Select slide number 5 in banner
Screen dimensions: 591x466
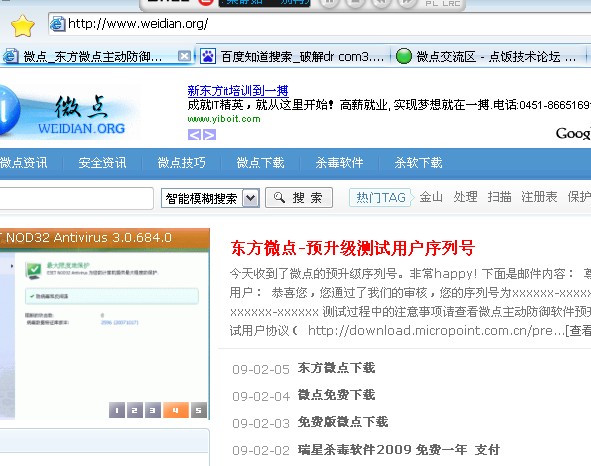[199, 410]
